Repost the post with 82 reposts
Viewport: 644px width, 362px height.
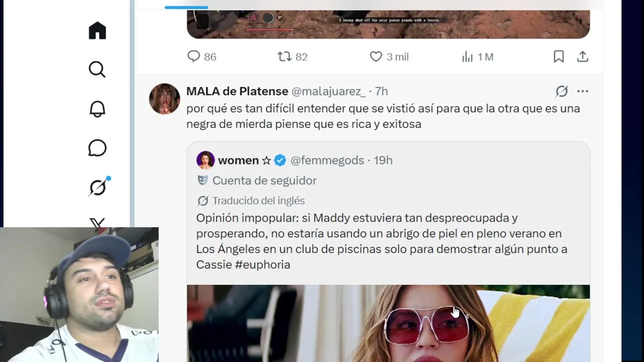(292, 57)
